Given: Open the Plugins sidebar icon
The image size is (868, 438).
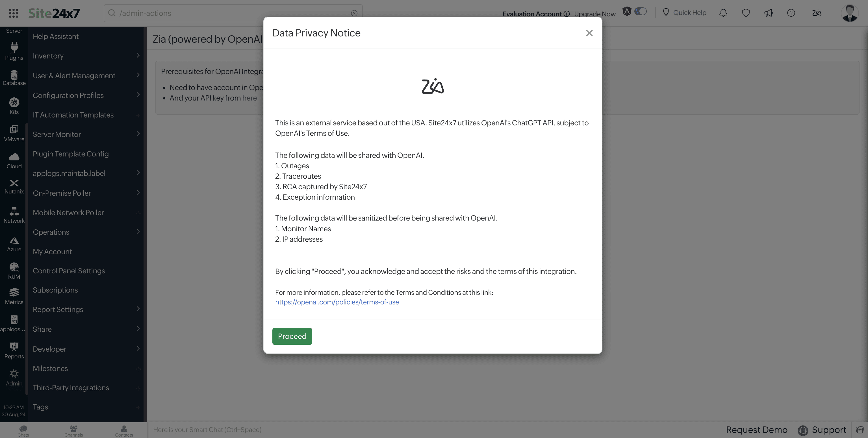Looking at the screenshot, I should click(14, 51).
